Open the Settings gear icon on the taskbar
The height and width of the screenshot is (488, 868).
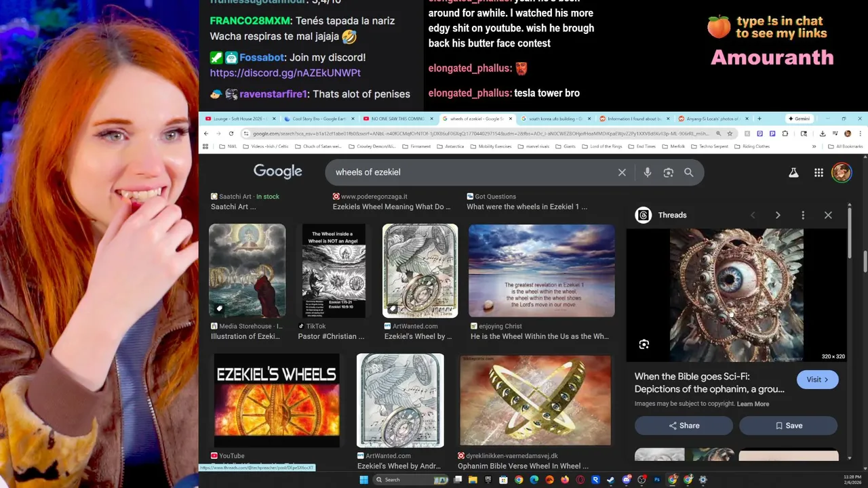703,480
